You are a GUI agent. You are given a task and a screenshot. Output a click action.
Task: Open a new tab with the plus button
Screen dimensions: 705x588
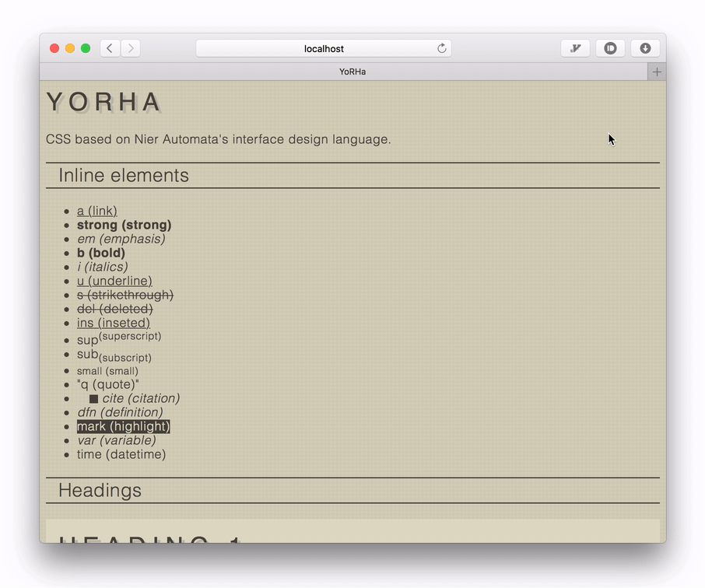657,72
